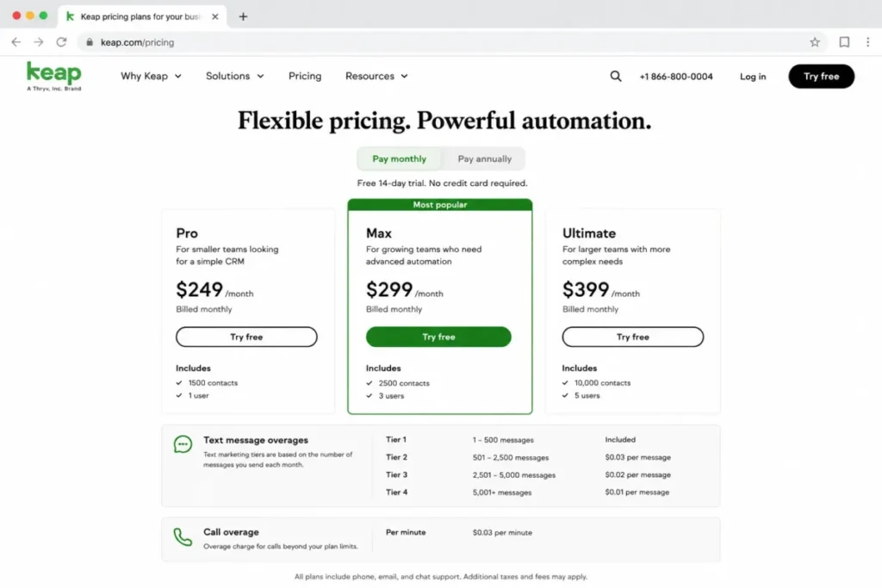Click the 501 – 2,500 messages cell
Screen dimensions: 882x588
(x=511, y=458)
